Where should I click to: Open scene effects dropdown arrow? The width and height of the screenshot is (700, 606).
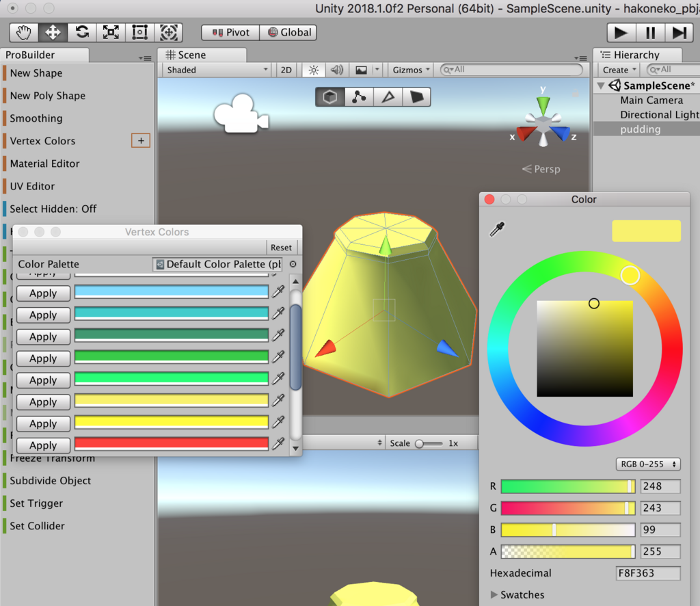(377, 70)
